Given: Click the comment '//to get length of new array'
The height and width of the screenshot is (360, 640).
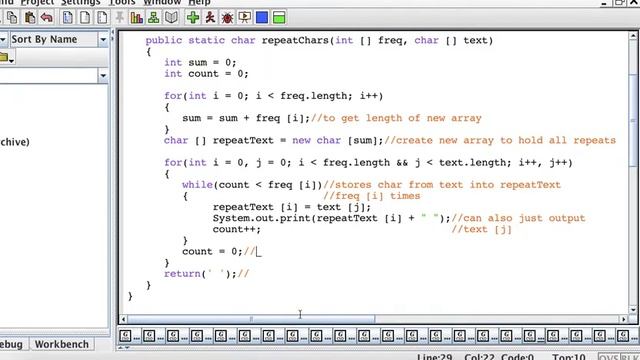Looking at the screenshot, I should [396, 118].
